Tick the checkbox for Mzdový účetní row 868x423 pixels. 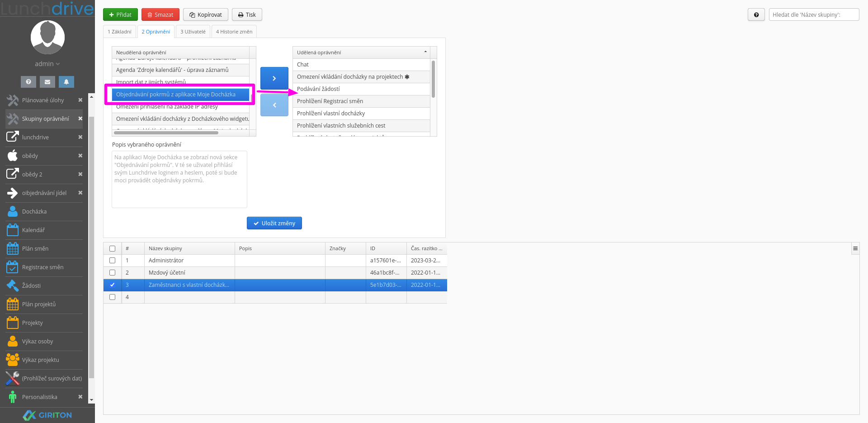click(113, 273)
